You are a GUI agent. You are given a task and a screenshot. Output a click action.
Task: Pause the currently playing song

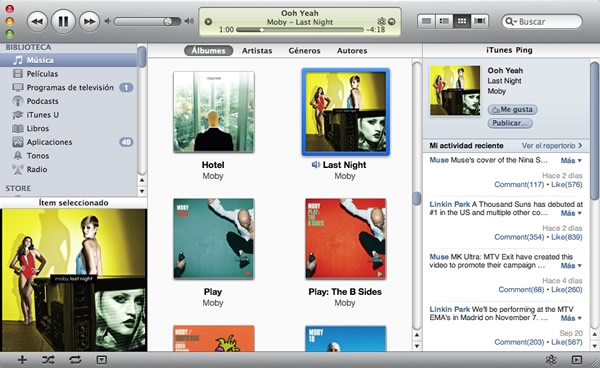63,21
